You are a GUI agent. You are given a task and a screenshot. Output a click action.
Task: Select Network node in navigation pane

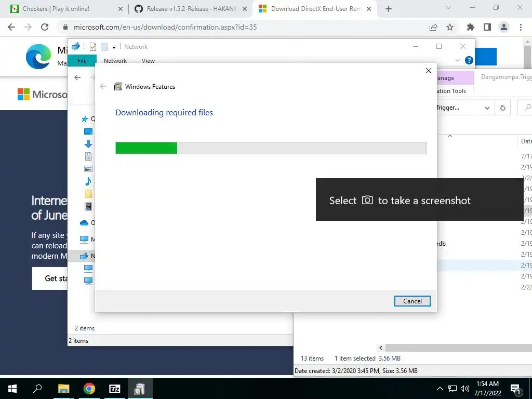click(84, 256)
